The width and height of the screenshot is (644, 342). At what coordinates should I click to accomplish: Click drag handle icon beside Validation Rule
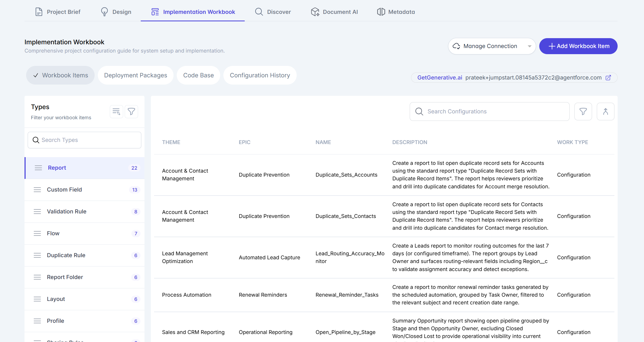point(37,212)
